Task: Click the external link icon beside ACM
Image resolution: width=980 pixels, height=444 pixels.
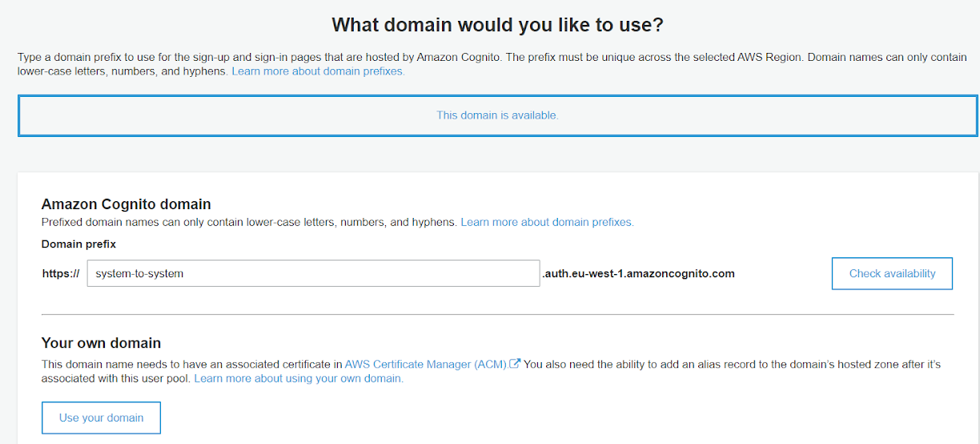Action: click(516, 364)
